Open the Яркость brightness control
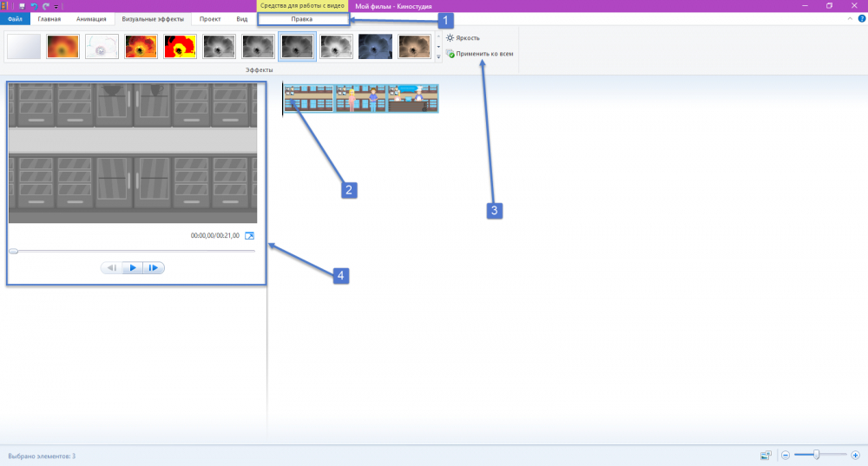 (x=463, y=38)
